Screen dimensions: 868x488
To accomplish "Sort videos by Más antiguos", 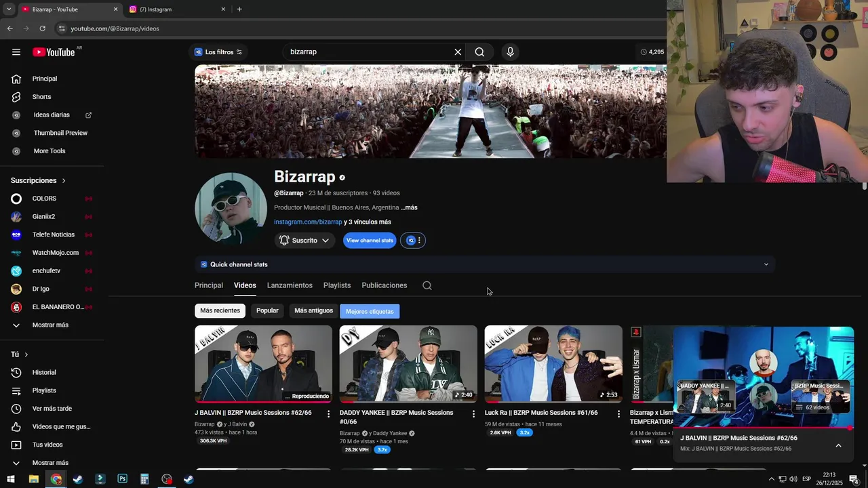I will pyautogui.click(x=314, y=310).
